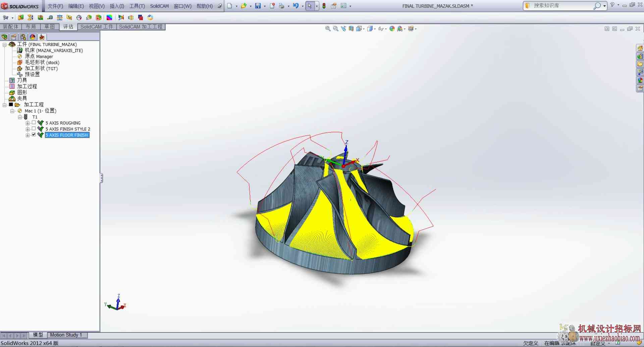644x347 pixels.
Task: Toggle the black box beside 加工工程 folder
Action: tap(11, 105)
